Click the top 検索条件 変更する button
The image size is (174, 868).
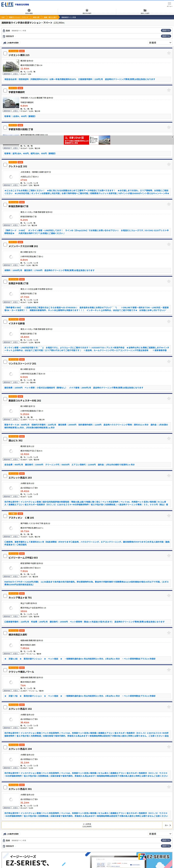pyautogui.click(x=166, y=36)
